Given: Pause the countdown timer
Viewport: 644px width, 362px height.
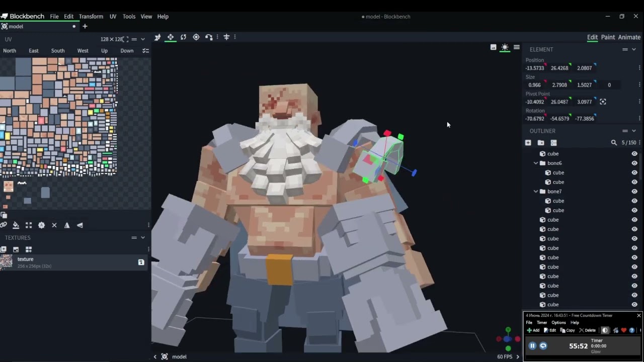Looking at the screenshot, I should [x=532, y=346].
